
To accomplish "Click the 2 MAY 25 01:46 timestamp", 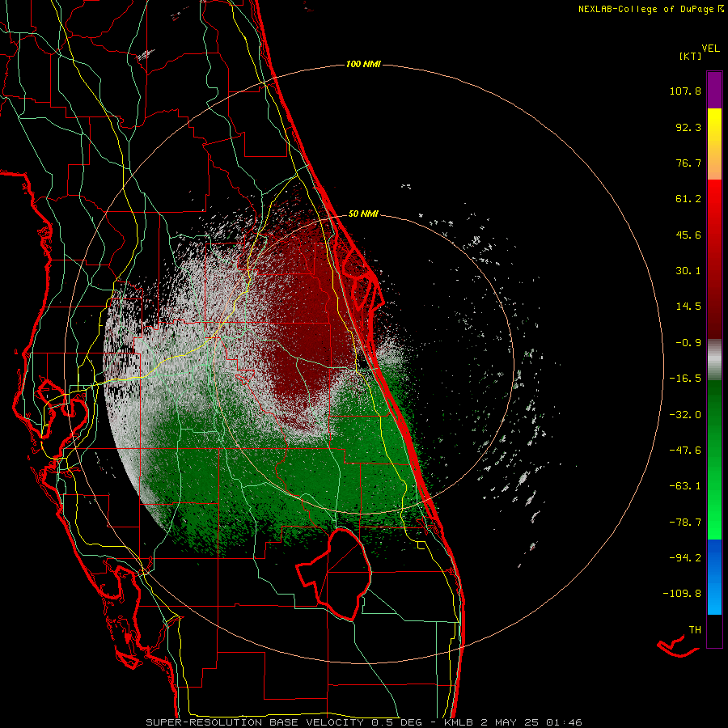I will pyautogui.click(x=531, y=722).
